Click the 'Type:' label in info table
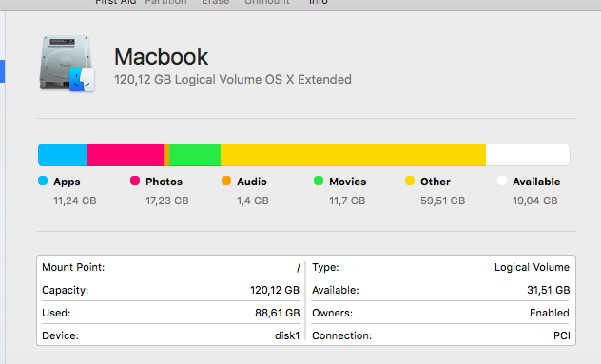Viewport: 601px width, 364px height. [325, 267]
